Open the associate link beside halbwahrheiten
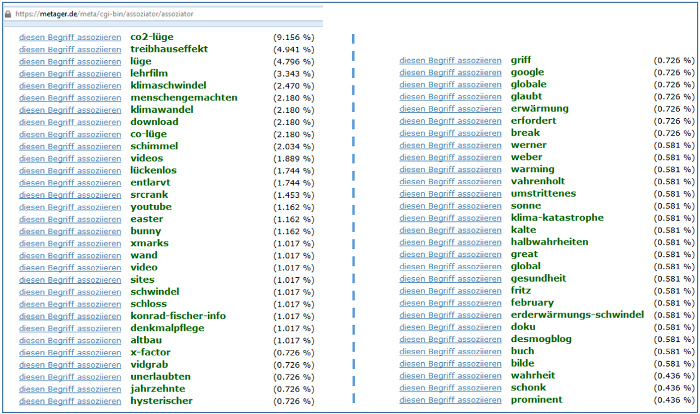 tap(450, 242)
